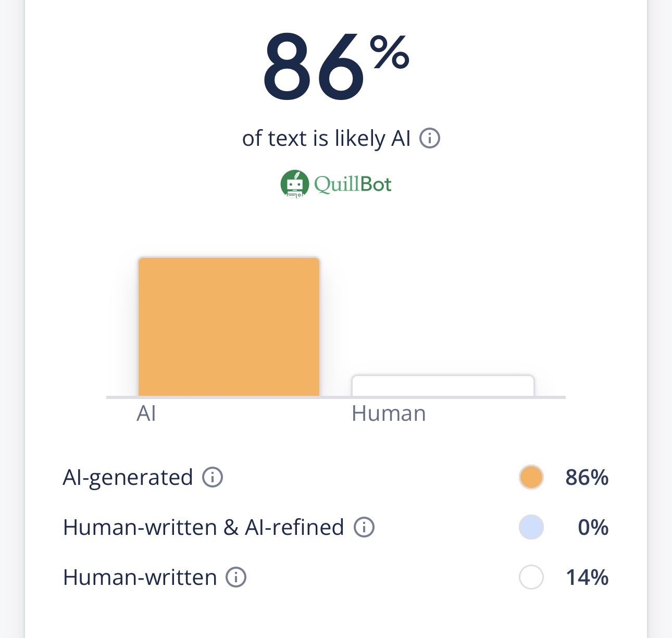672x638 pixels.
Task: Click the 'Human-written' legend label
Action: point(140,577)
